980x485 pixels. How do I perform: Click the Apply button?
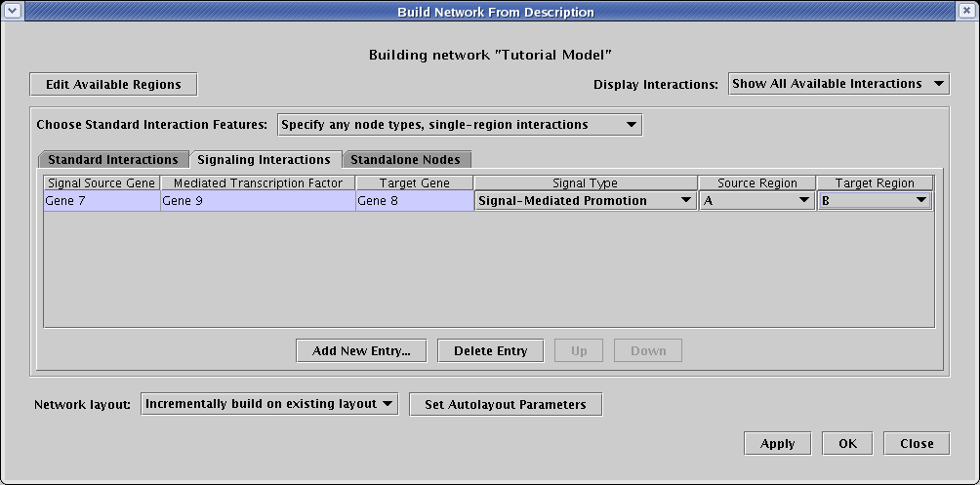pyautogui.click(x=777, y=444)
